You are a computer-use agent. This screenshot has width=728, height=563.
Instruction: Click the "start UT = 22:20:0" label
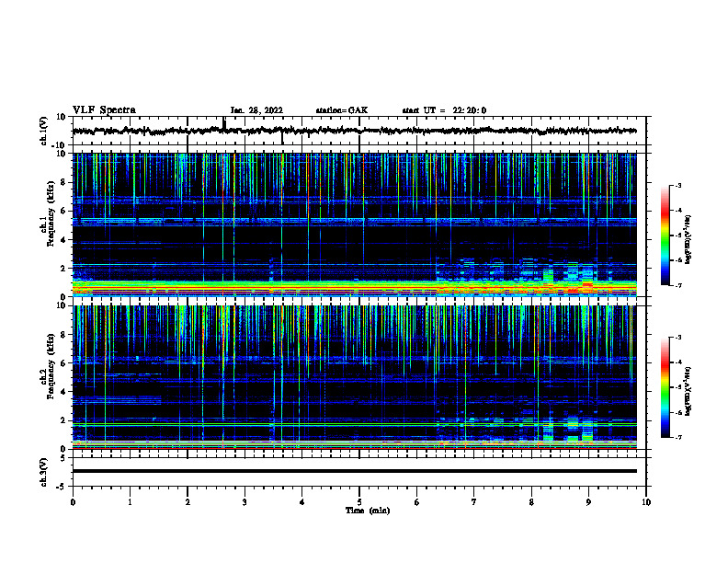point(444,110)
